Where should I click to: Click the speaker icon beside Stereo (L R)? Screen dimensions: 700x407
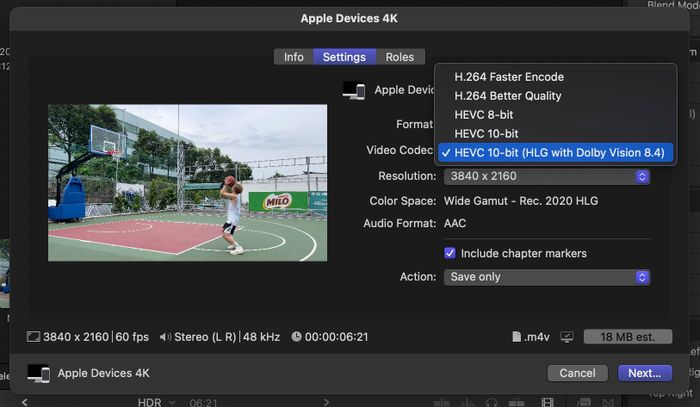coord(165,337)
